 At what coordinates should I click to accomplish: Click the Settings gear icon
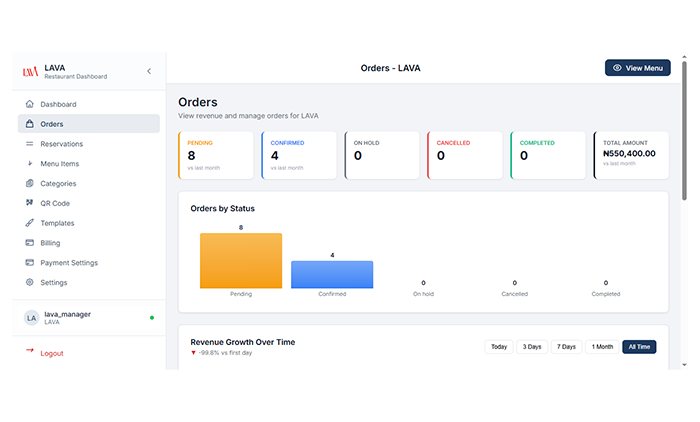point(29,282)
